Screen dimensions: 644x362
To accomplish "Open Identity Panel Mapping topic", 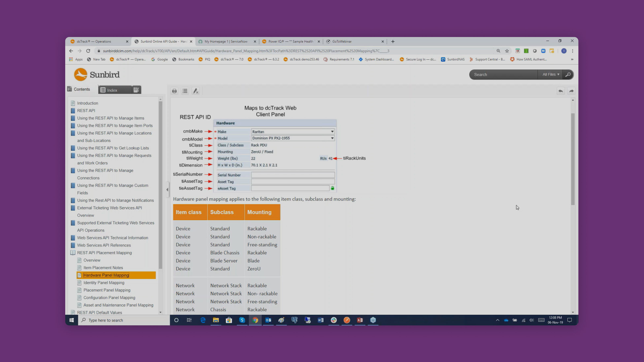I will [x=104, y=283].
